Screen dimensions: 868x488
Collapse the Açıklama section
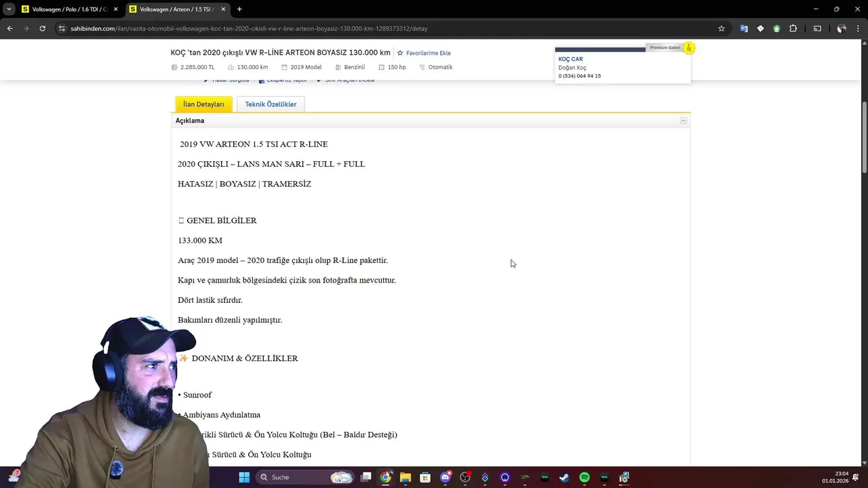(684, 121)
